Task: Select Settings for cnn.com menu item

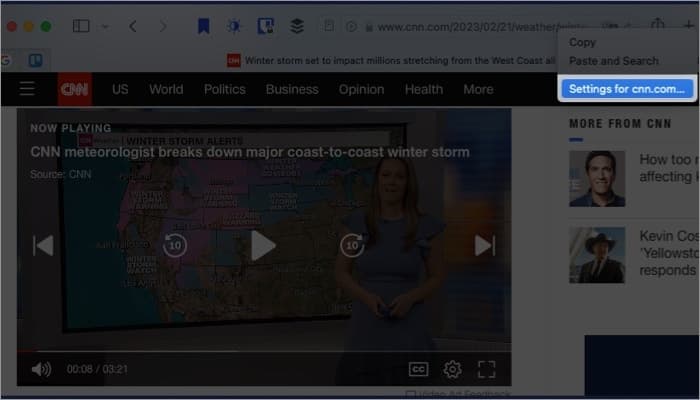Action: click(627, 89)
